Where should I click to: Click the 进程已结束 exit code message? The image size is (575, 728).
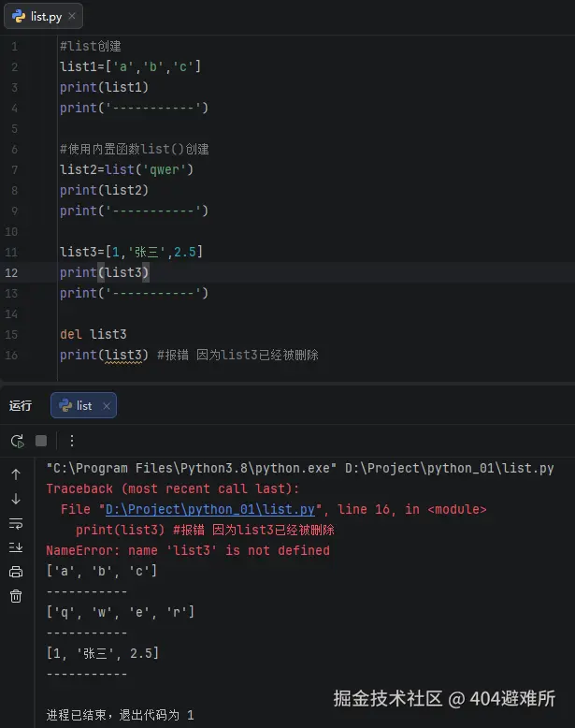(121, 715)
